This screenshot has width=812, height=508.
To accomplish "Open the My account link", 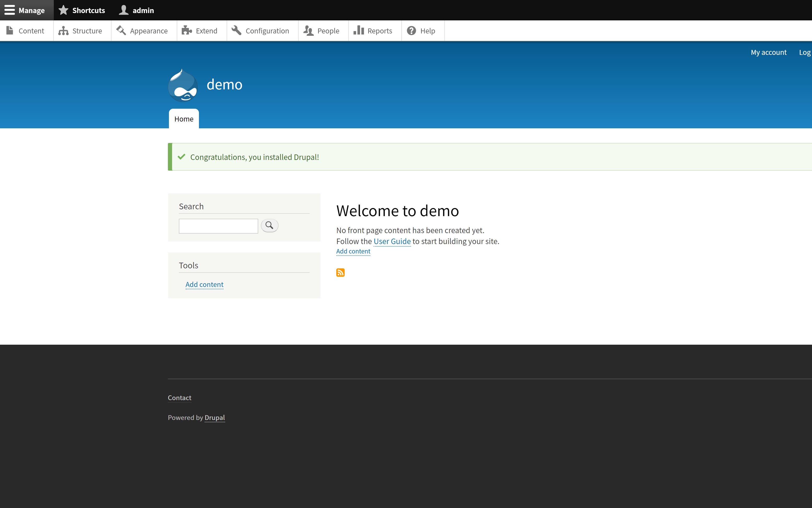I will point(769,53).
